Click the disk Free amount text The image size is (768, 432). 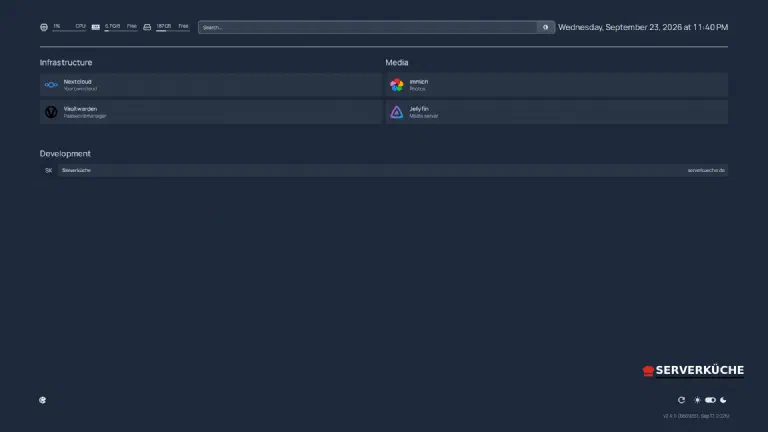164,26
